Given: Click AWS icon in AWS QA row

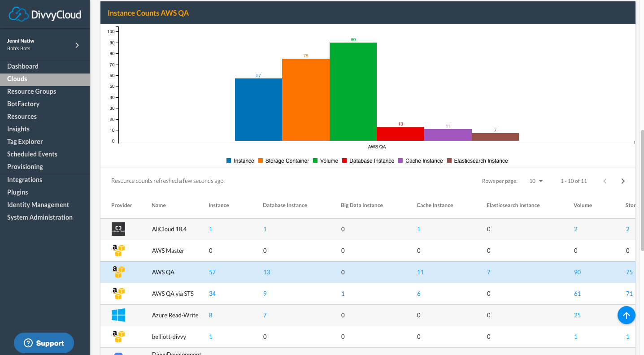Looking at the screenshot, I should point(118,272).
